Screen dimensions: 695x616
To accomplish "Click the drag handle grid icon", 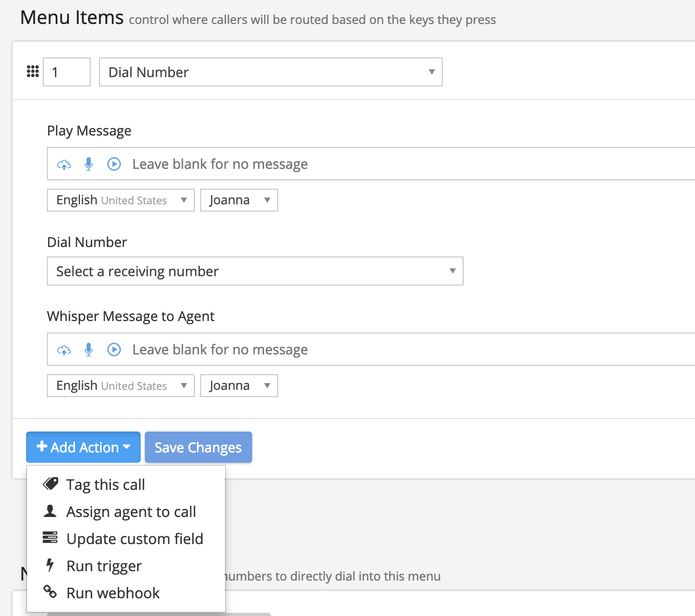I will point(33,72).
